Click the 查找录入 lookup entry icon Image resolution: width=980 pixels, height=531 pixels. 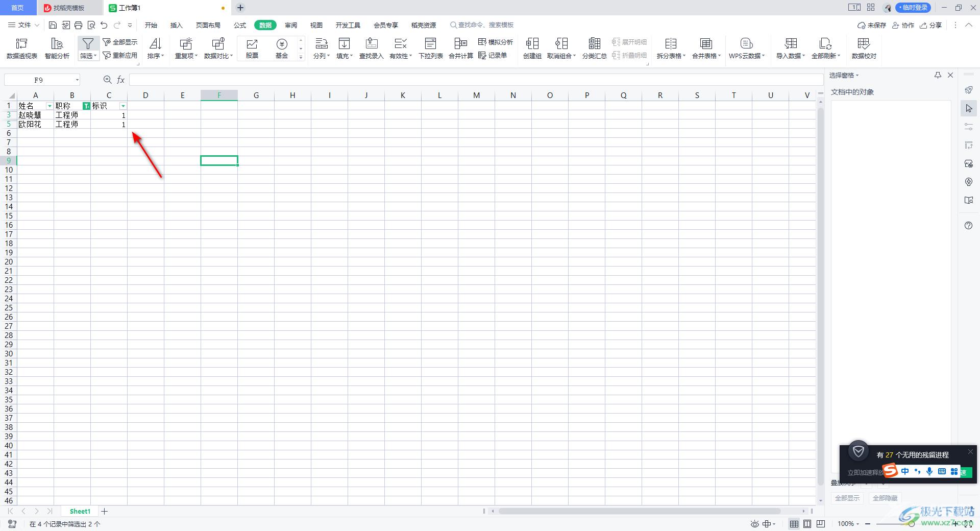[372, 44]
